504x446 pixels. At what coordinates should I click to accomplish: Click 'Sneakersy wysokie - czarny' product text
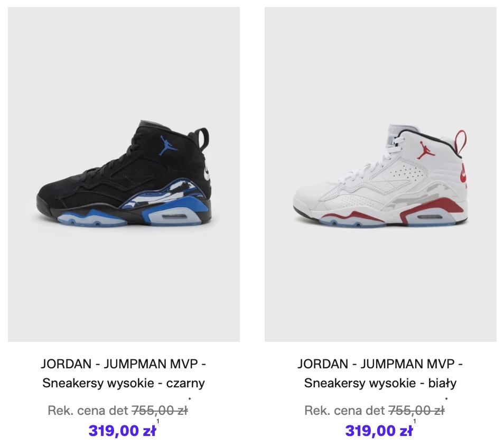tap(124, 383)
